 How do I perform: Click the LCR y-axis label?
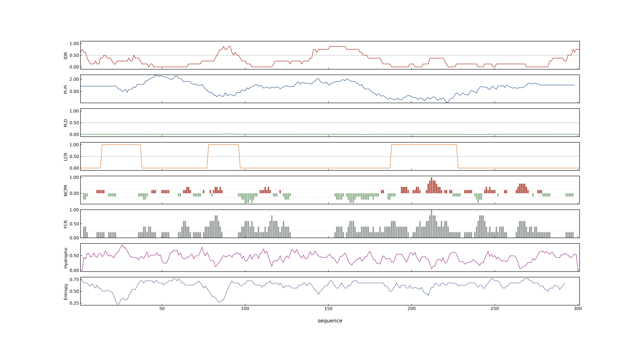66,157
